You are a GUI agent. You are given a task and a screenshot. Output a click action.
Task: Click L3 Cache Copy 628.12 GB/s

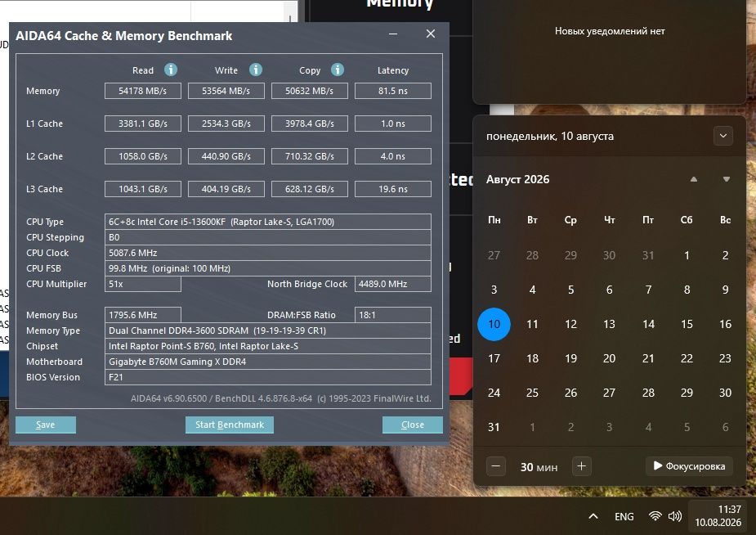coord(310,189)
